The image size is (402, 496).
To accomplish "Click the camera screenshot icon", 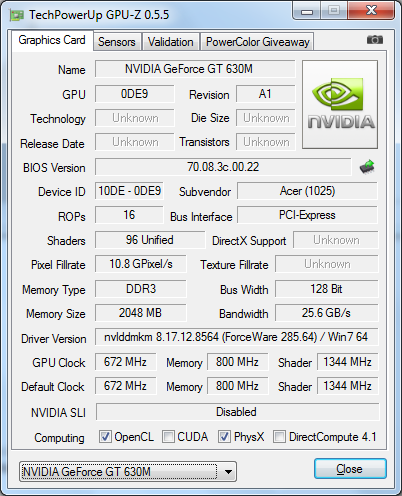I will click(375, 40).
